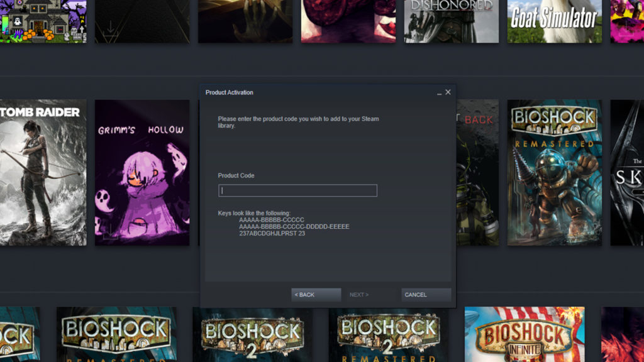Select the Tomb Raider game cover
Image resolution: width=644 pixels, height=362 pixels.
43,172
